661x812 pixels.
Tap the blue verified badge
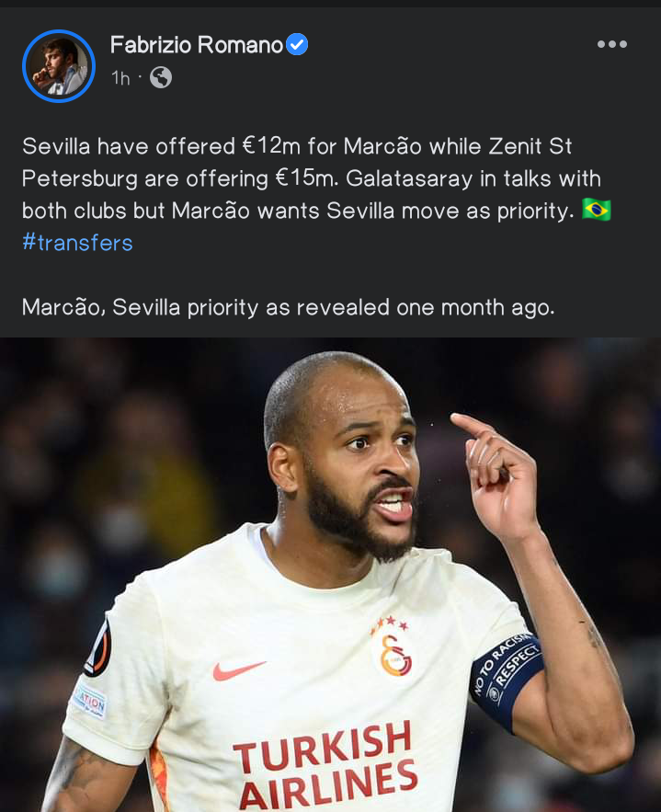coord(297,44)
